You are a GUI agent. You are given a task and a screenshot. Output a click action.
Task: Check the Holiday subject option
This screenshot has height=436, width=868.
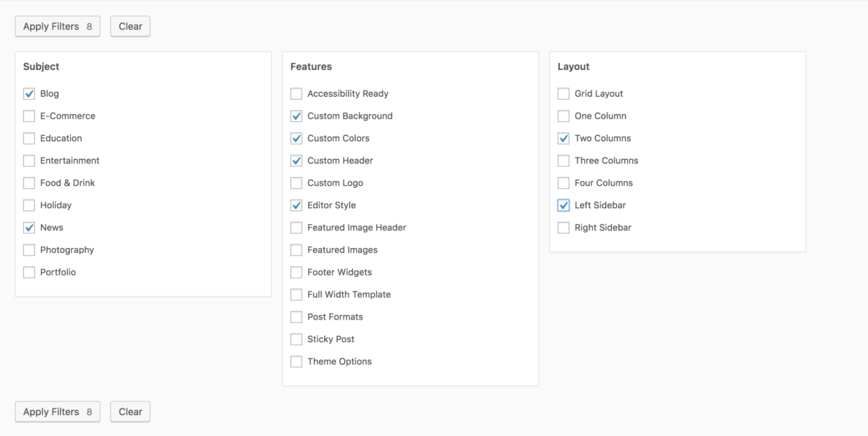29,205
